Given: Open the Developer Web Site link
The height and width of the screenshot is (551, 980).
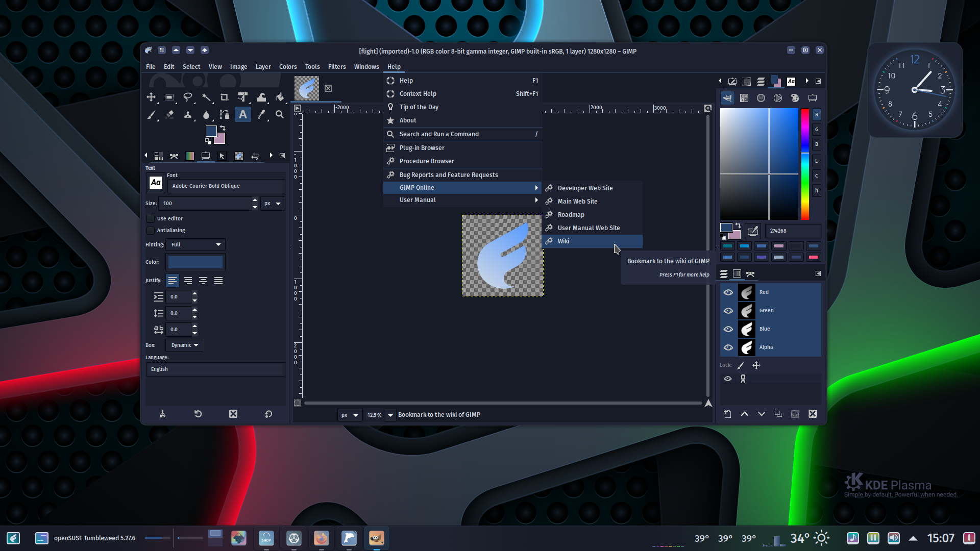Looking at the screenshot, I should (592, 188).
